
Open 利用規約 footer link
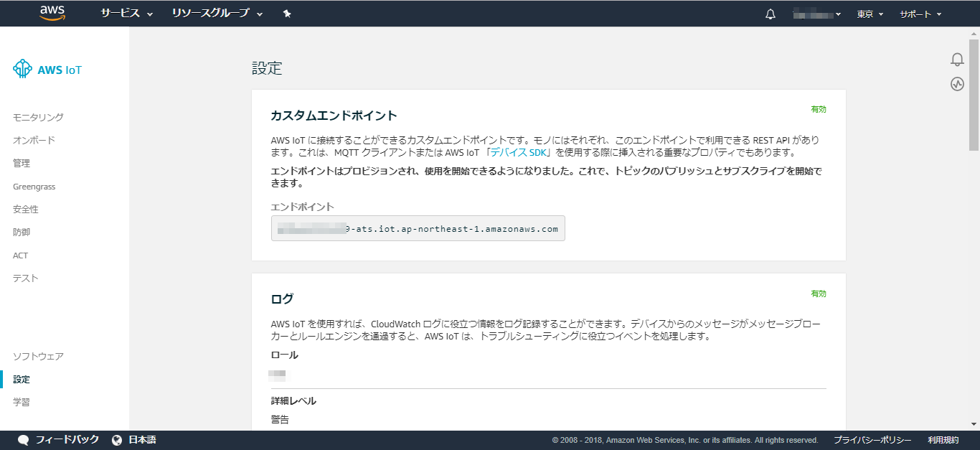[943, 440]
